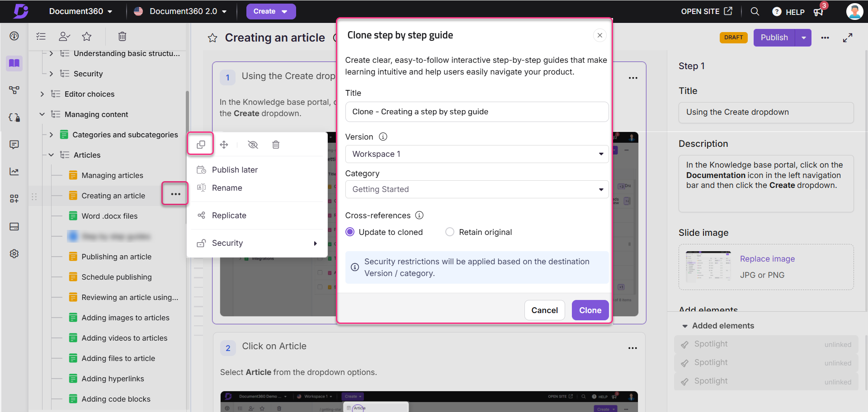Open the feedback comment icon in sidebar
The height and width of the screenshot is (412, 868).
[x=14, y=145]
